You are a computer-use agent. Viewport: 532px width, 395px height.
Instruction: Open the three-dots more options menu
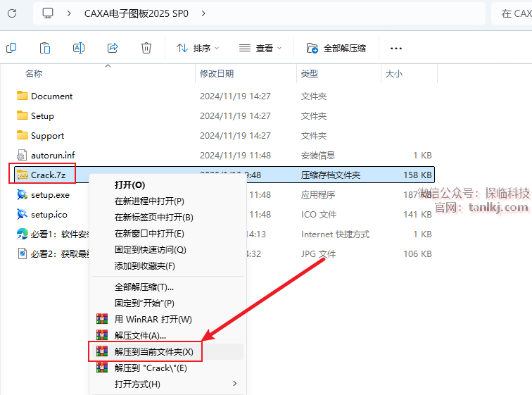coord(396,48)
